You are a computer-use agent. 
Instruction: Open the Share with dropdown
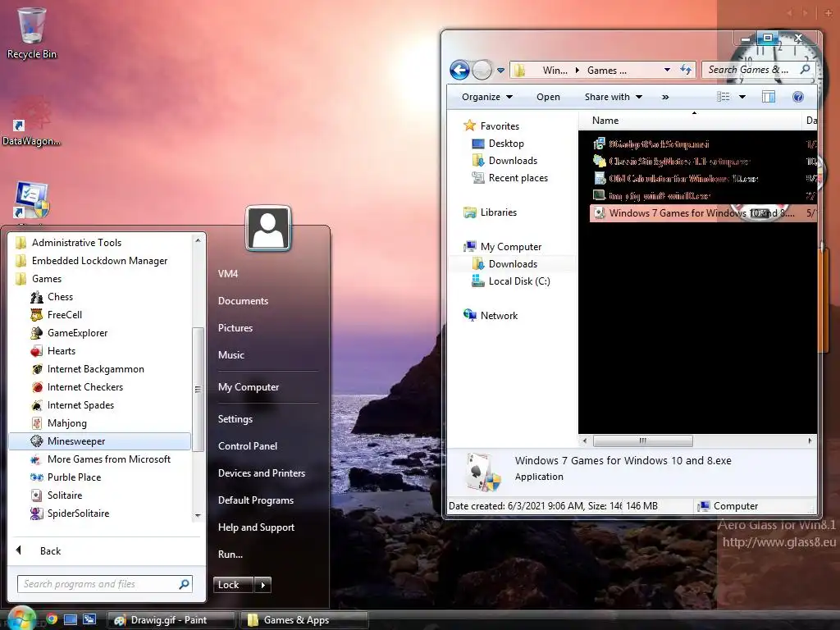[614, 97]
